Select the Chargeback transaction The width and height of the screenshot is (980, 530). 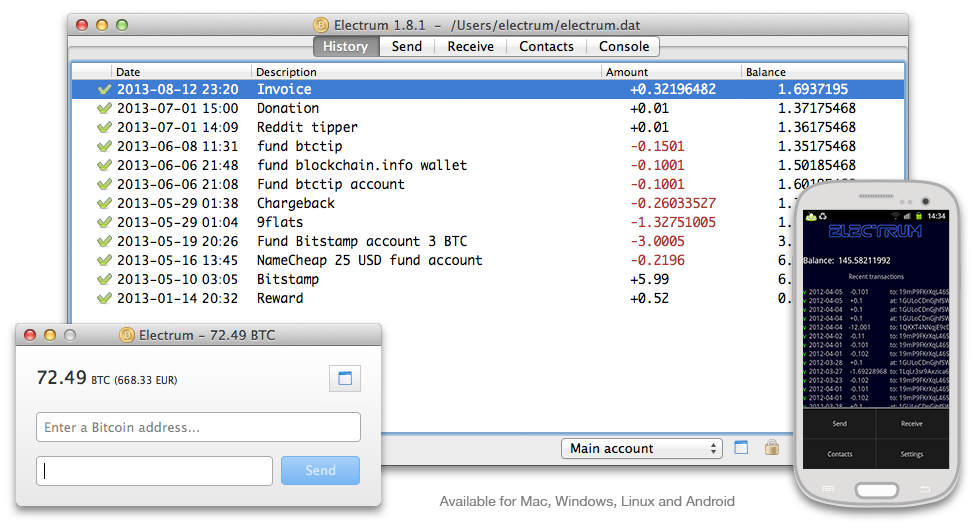click(x=434, y=203)
